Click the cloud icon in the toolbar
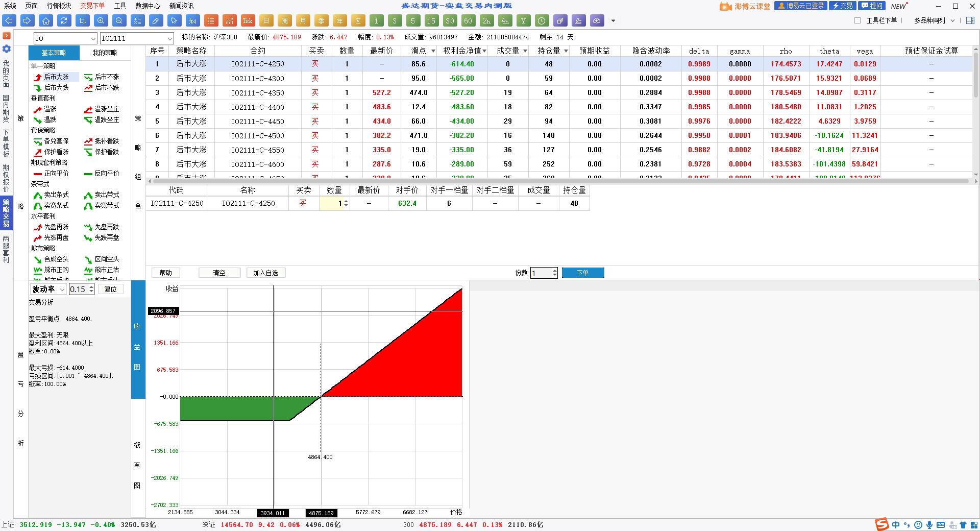Image resolution: width=980 pixels, height=531 pixels. [x=597, y=21]
